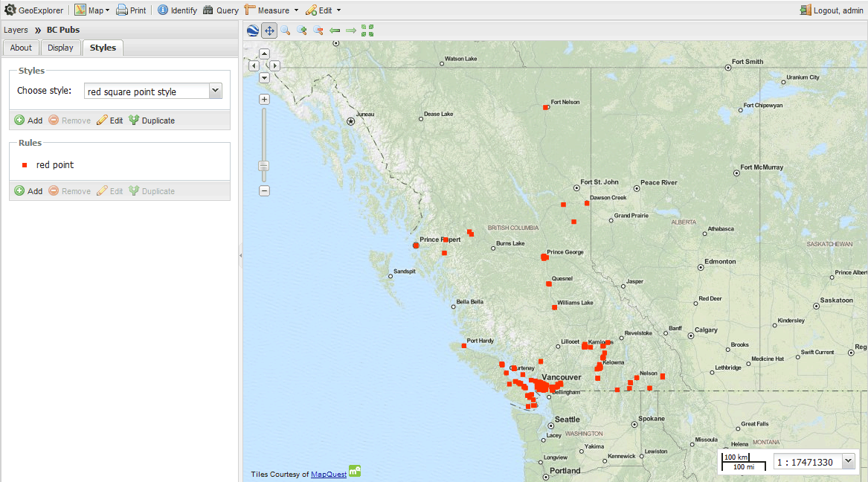
Task: Duplicate the selected style
Action: pos(152,120)
